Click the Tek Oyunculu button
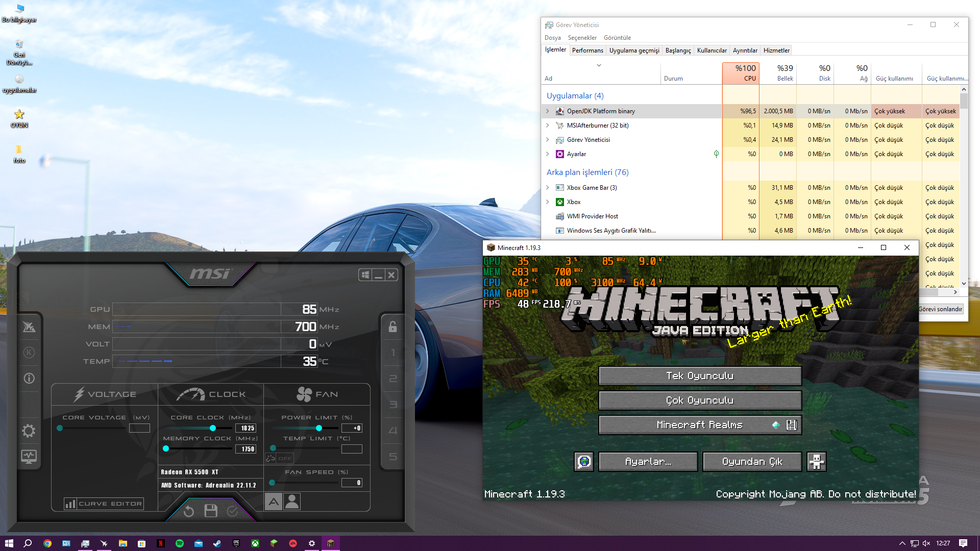 699,376
